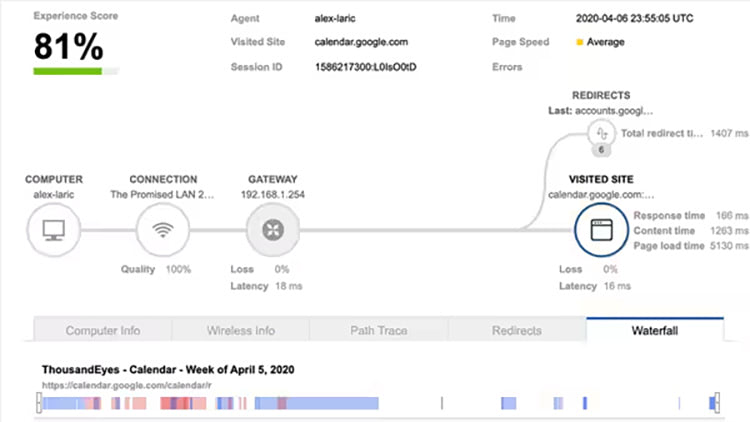Select the Redirects tab
The width and height of the screenshot is (750, 422).
coord(517,330)
